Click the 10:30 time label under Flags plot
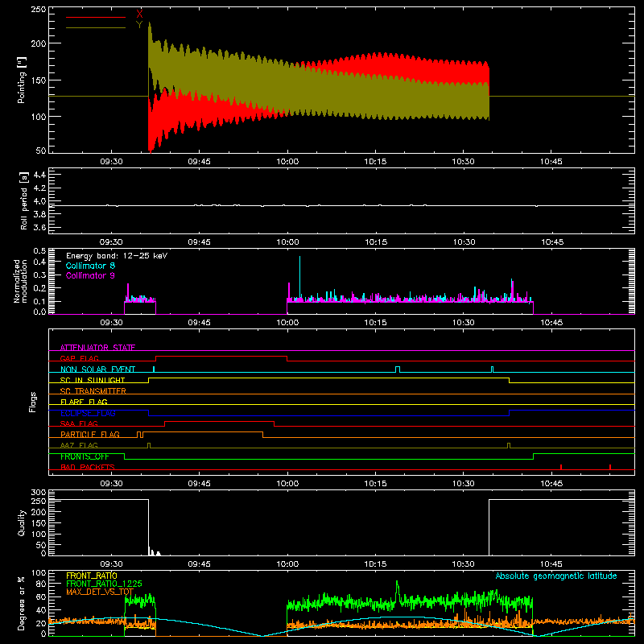644x644 pixels. point(464,484)
